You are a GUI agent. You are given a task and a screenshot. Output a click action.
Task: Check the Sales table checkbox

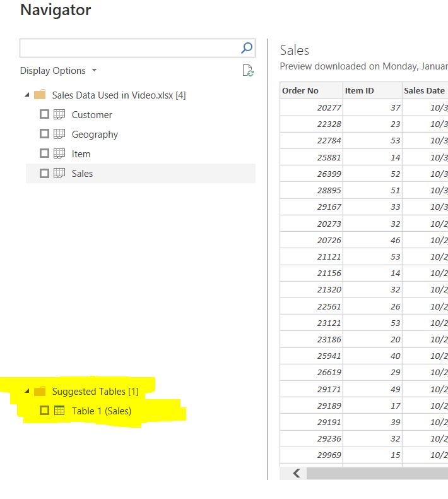coord(45,174)
